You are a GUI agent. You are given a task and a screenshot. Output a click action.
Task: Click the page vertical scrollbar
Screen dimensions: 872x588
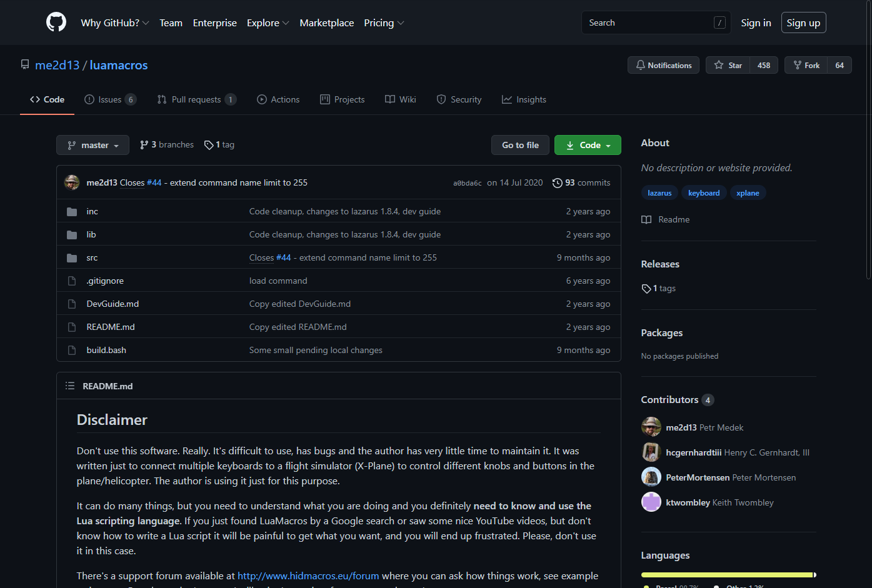(x=869, y=140)
